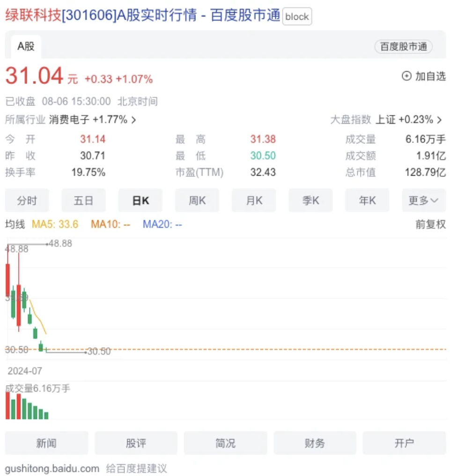This screenshot has width=458, height=476.
Task: Click the +0.33 +1.07% price change text
Action: tap(118, 79)
